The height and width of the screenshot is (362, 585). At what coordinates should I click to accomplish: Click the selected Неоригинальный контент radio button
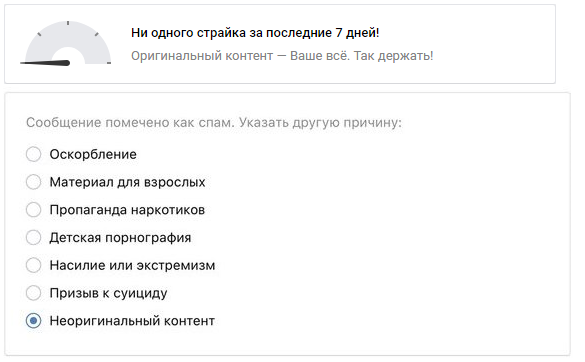34,321
